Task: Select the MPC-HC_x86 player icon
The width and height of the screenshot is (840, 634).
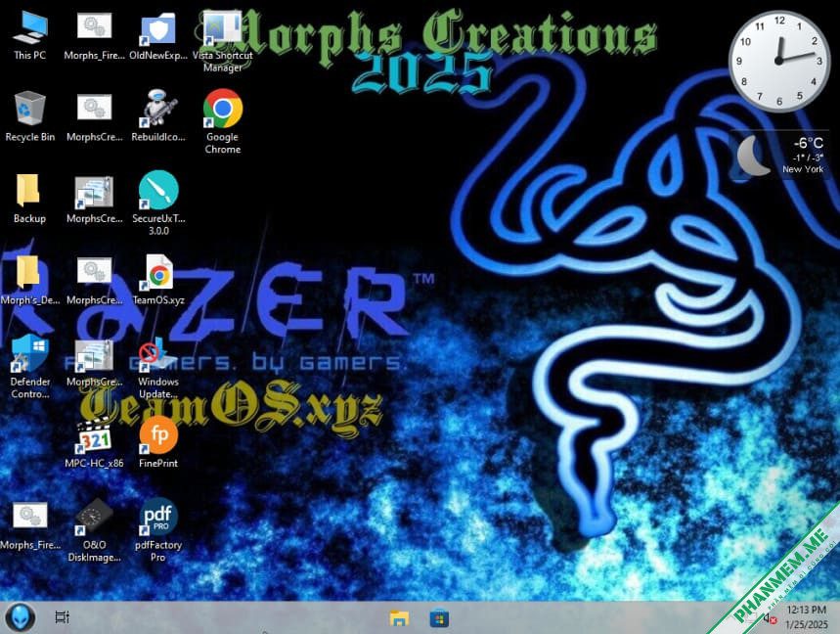Action: [x=94, y=444]
